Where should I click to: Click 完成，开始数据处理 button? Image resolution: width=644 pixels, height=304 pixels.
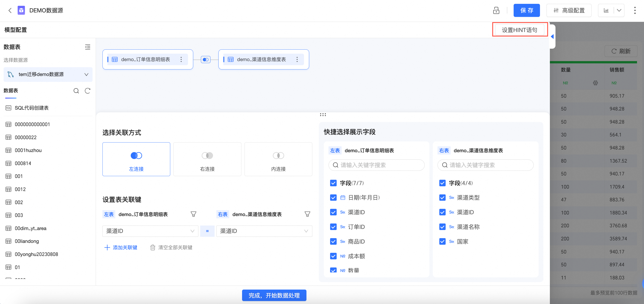[x=274, y=295]
